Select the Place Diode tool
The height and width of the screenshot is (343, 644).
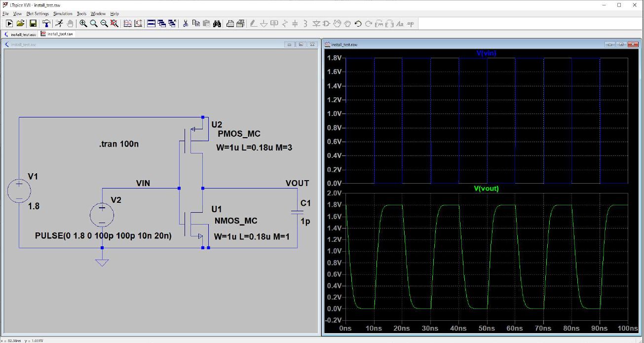point(316,23)
